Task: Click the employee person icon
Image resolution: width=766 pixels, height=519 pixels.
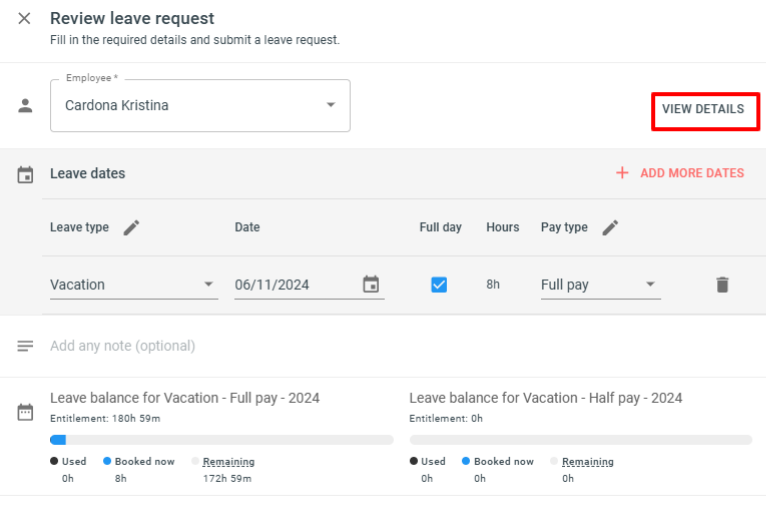Action: tap(25, 106)
